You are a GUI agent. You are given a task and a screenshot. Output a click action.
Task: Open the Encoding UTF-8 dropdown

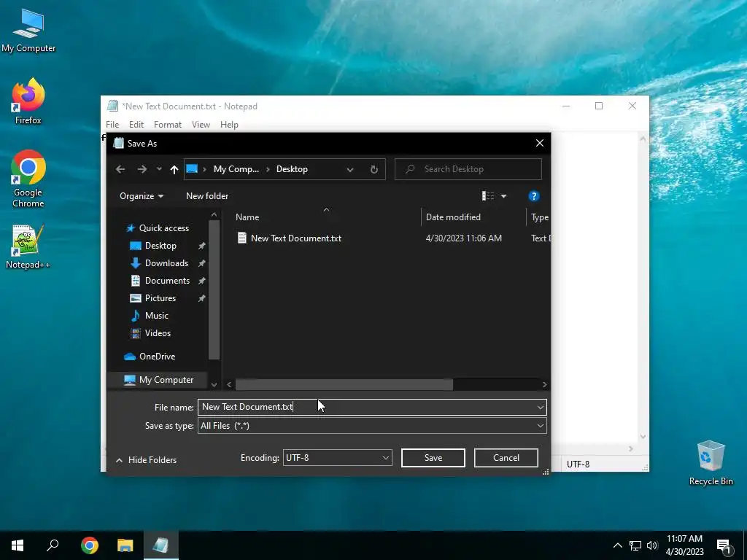[337, 458]
